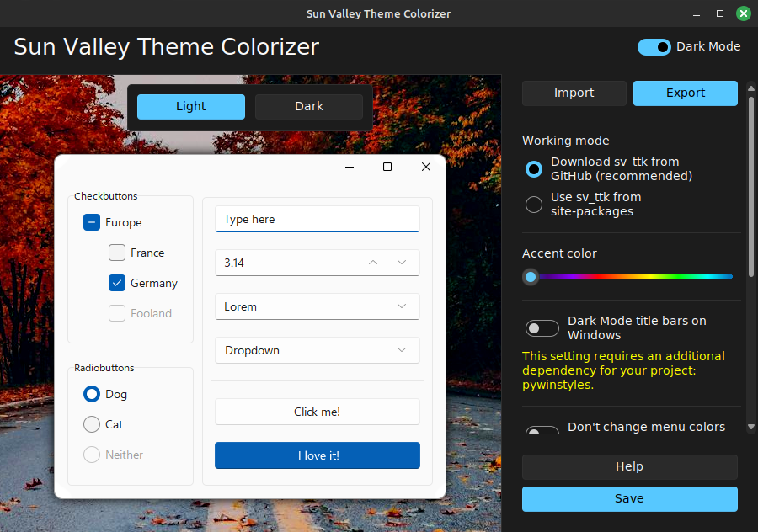Select the Cat radio button
This screenshot has height=532, width=758.
[x=91, y=424]
